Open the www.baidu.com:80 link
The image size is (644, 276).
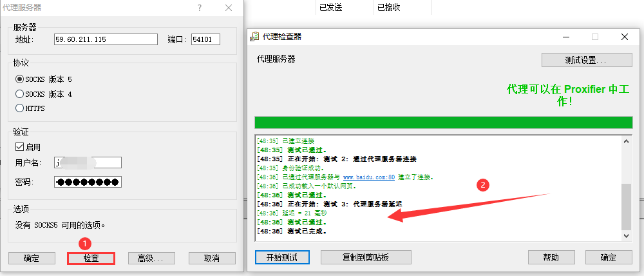369,177
